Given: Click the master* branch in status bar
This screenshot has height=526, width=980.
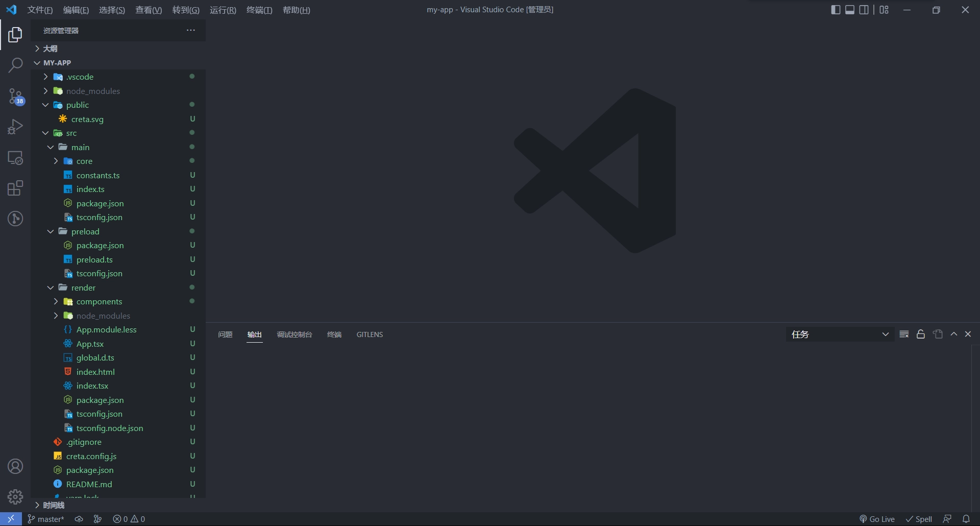Looking at the screenshot, I should pos(46,519).
